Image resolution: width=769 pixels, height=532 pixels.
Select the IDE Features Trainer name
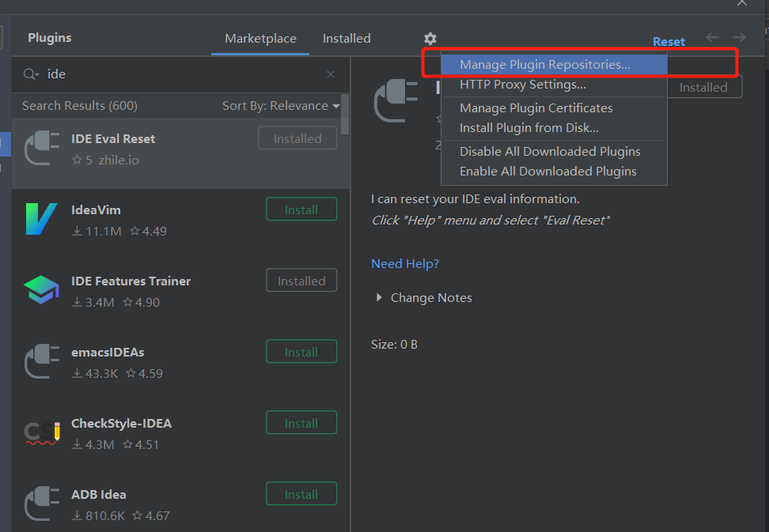131,281
